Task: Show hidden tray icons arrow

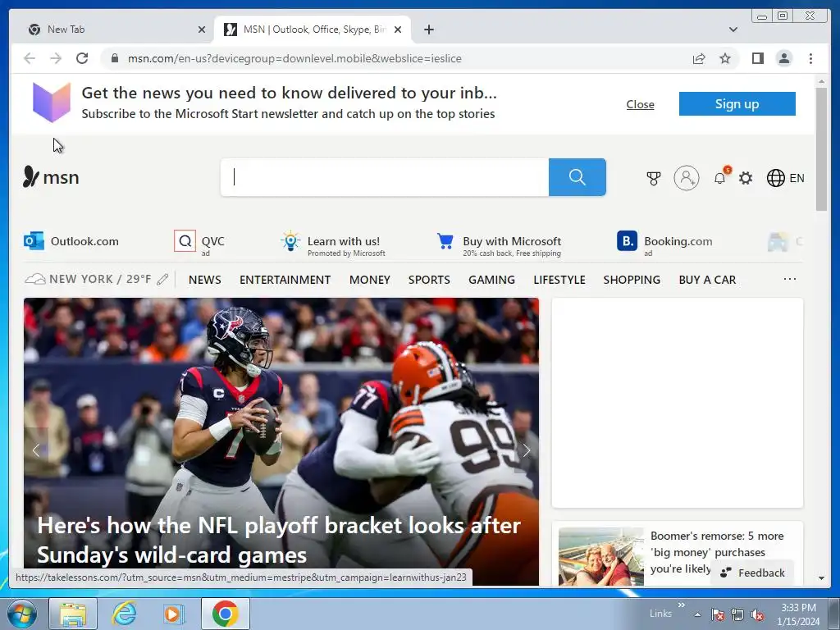Action: pyautogui.click(x=697, y=614)
